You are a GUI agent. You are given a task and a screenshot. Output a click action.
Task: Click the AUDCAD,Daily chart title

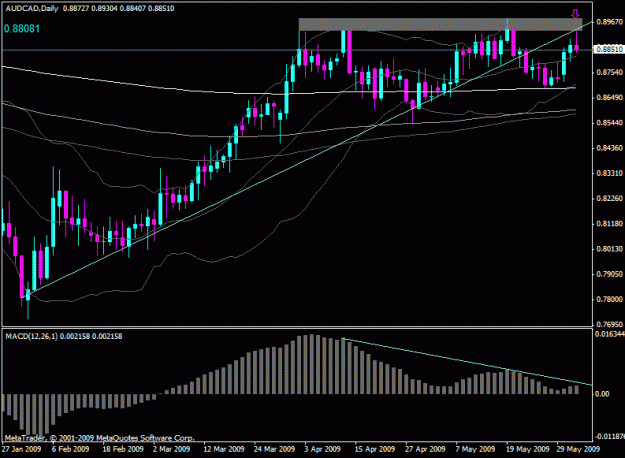tap(32, 8)
